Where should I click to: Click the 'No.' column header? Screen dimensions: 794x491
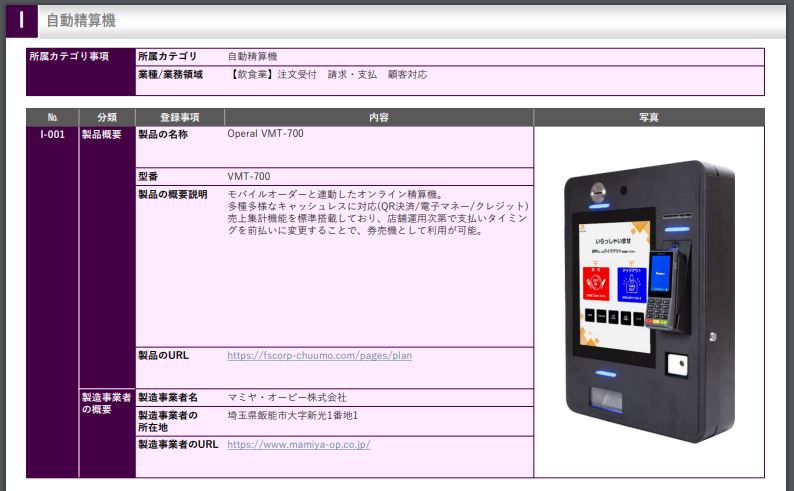coord(53,117)
